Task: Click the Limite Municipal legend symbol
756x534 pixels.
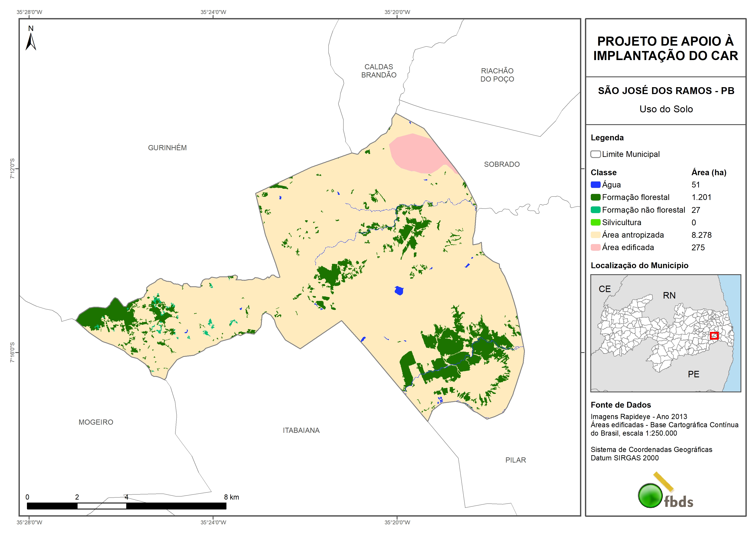Action: tap(595, 154)
